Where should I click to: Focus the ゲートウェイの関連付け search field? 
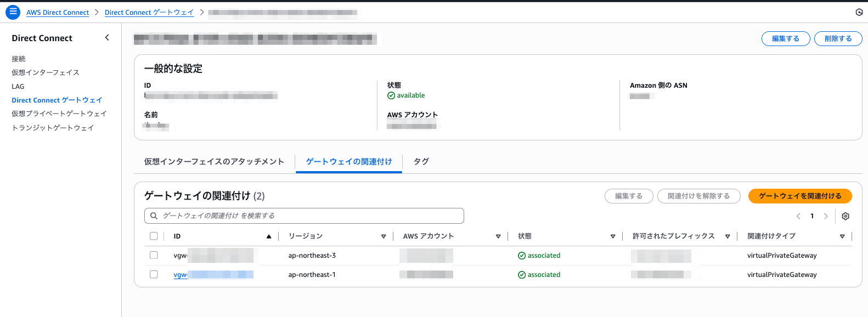pos(304,216)
